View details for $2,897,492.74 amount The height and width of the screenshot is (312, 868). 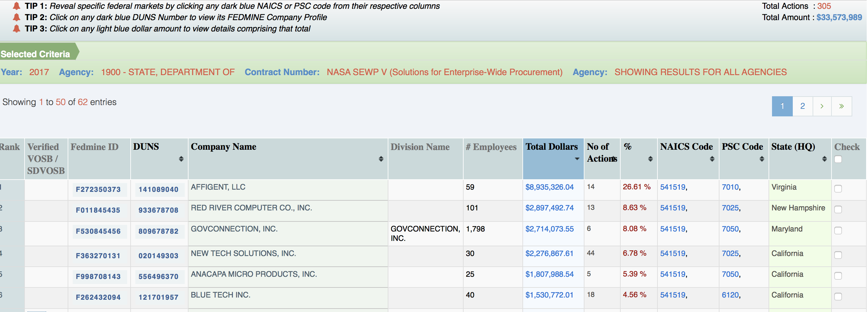click(549, 208)
